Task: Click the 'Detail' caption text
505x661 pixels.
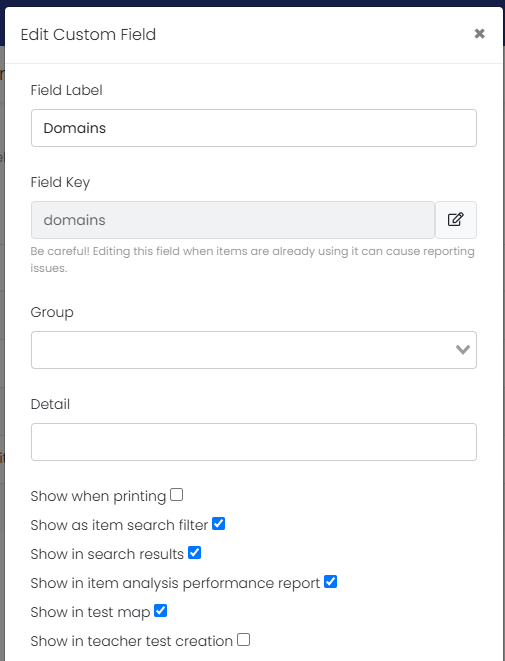Action: [x=50, y=404]
